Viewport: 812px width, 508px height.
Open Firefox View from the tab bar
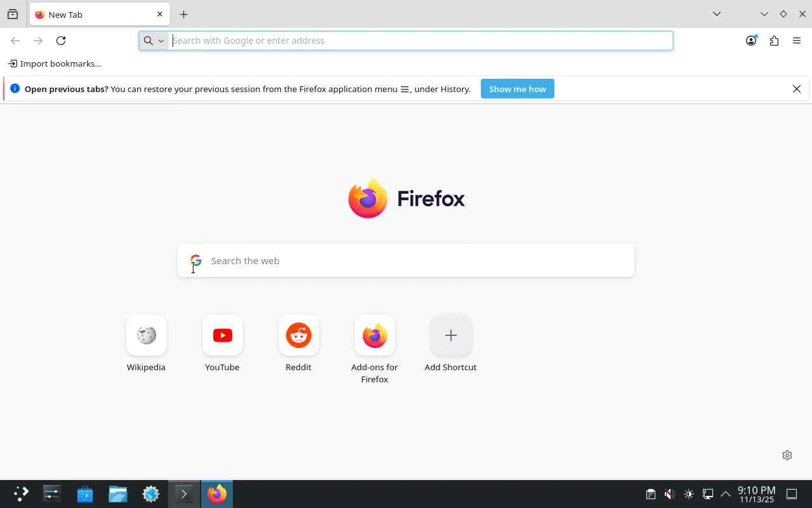point(13,14)
